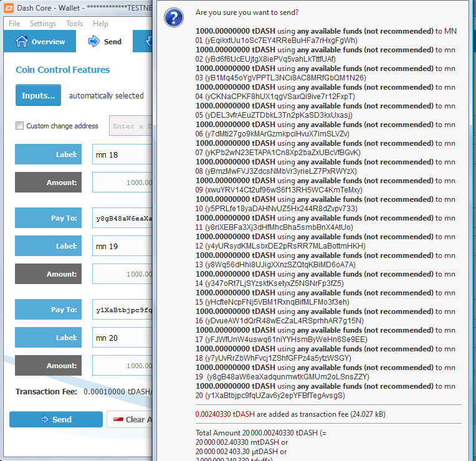
Task: Click the Pay To field starting y1XaBtbjpc9fq
Action: [122, 310]
